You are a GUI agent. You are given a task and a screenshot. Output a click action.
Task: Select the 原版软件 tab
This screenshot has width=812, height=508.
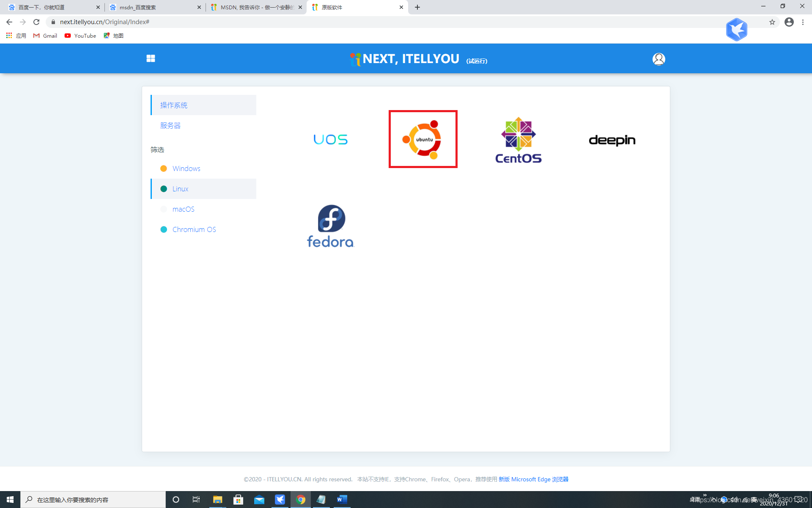[x=357, y=7]
